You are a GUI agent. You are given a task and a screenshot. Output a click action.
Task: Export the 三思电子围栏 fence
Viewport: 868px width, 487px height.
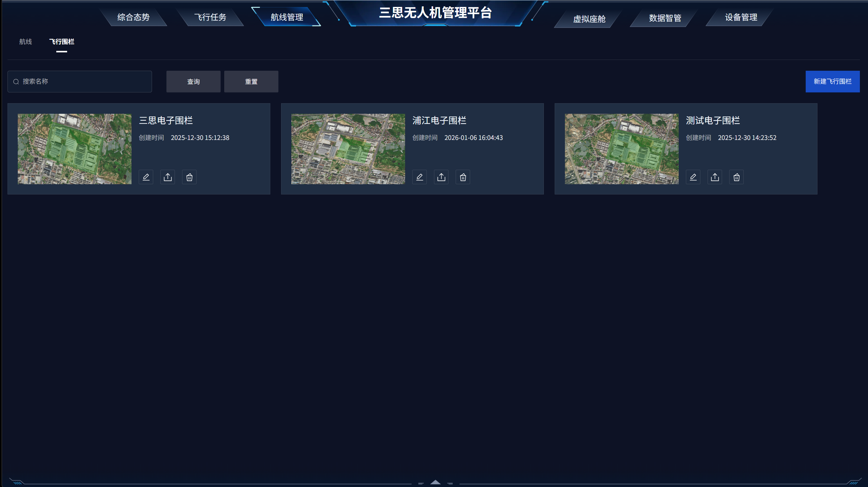coord(167,177)
